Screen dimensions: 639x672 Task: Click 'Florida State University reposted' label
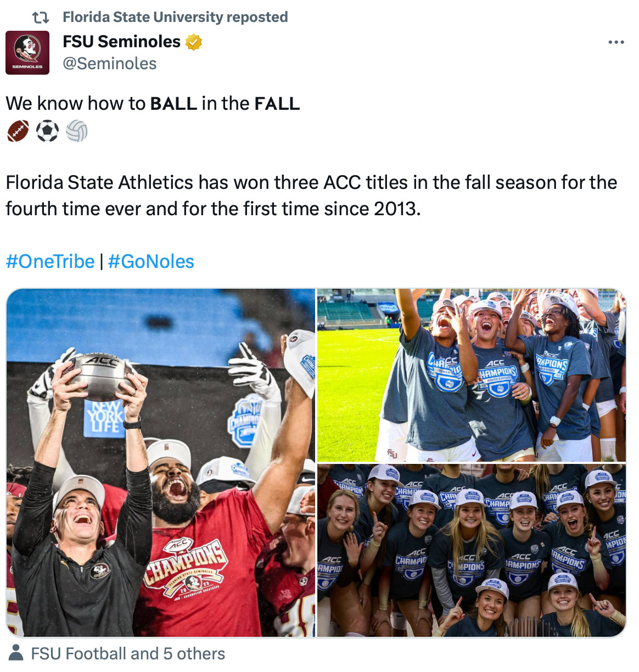[176, 16]
